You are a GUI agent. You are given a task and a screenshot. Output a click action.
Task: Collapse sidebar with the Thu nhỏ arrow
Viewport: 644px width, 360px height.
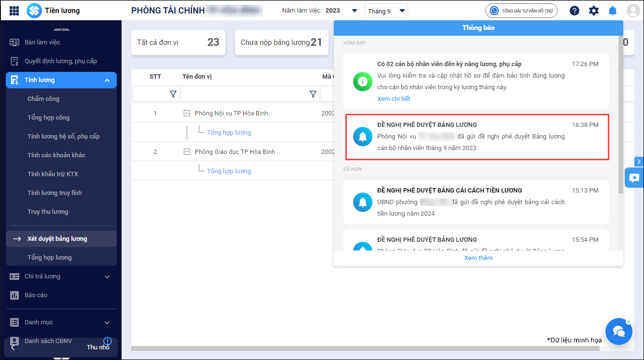pos(13,347)
